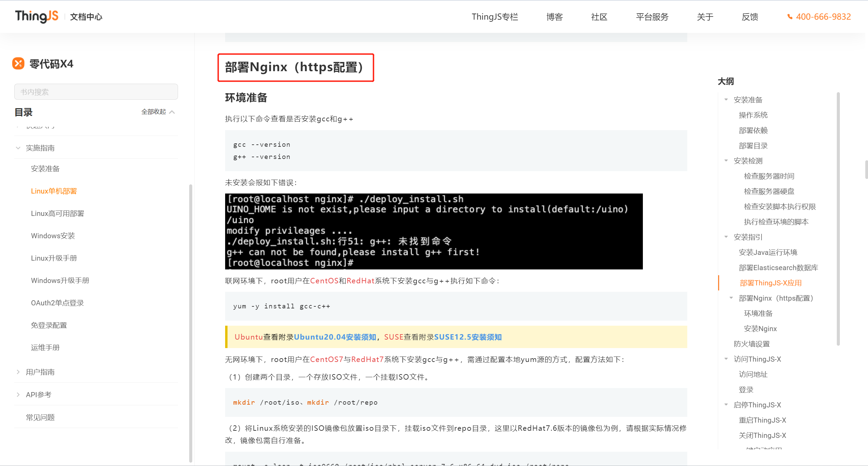Open the ThingJS专栏 menu item
The height and width of the screenshot is (466, 868).
pos(494,16)
